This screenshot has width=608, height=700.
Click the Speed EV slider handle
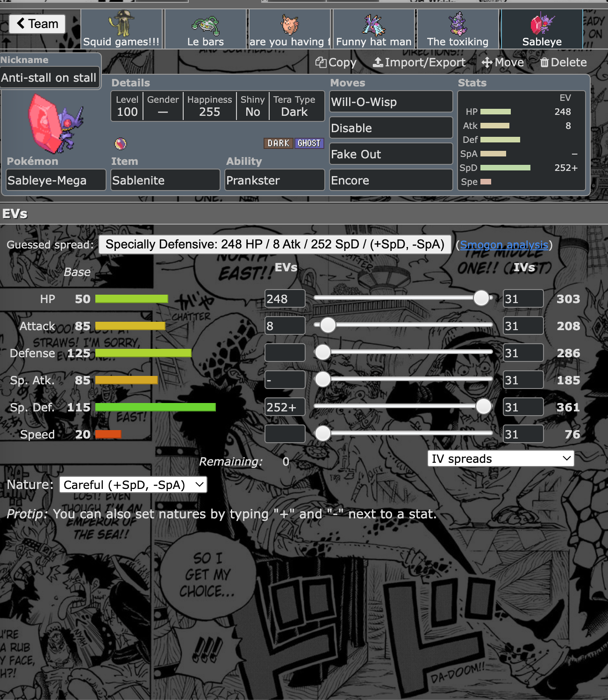point(322,433)
